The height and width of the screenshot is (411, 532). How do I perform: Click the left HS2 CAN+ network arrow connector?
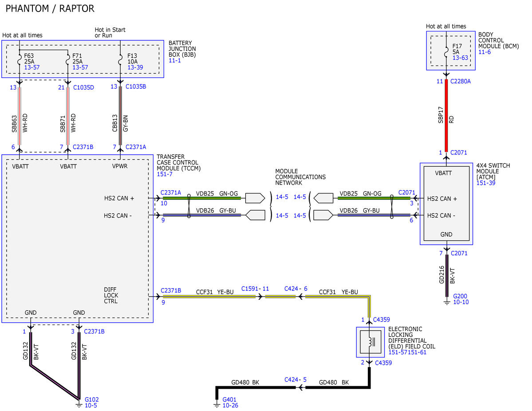[255, 198]
